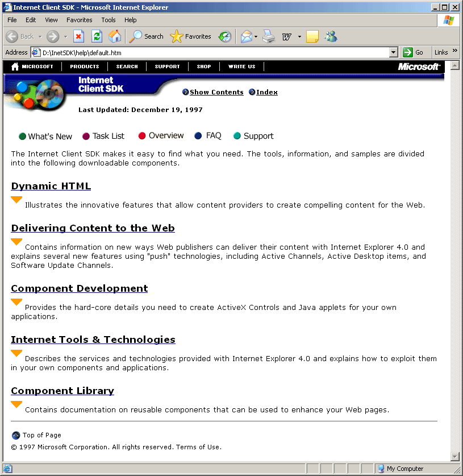Image resolution: width=463 pixels, height=476 pixels.
Task: Open Delivering Content to the Web link
Action: click(93, 228)
